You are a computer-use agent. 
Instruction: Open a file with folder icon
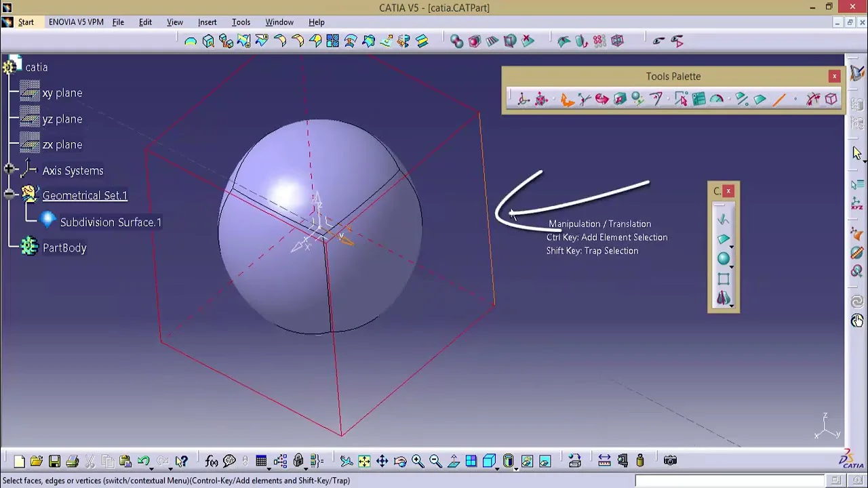(37, 462)
